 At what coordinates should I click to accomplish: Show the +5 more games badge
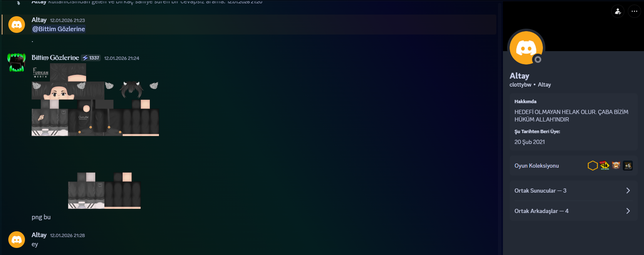coord(628,166)
